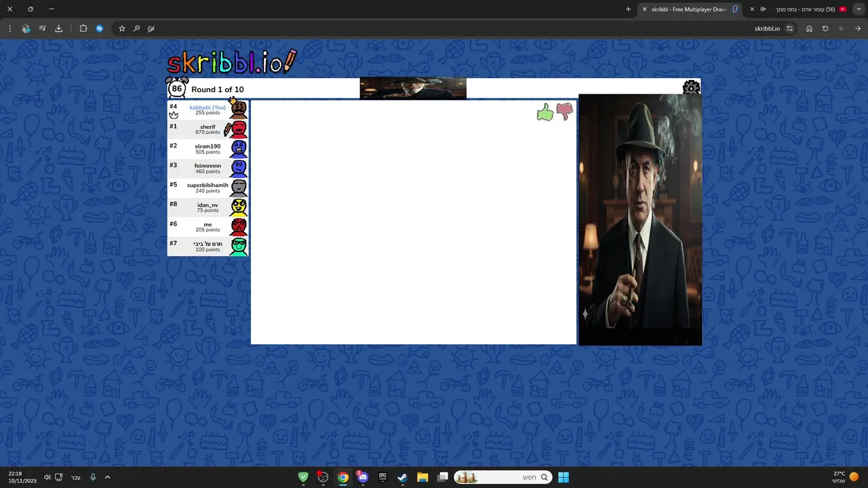Viewport: 868px width, 488px height.
Task: Click the white drawing canvas
Action: click(414, 222)
